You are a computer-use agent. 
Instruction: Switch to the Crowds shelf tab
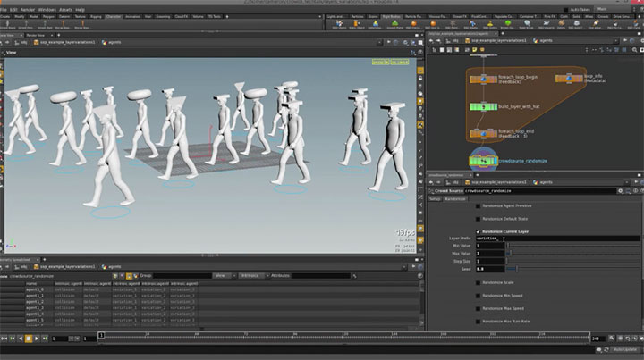click(x=603, y=17)
